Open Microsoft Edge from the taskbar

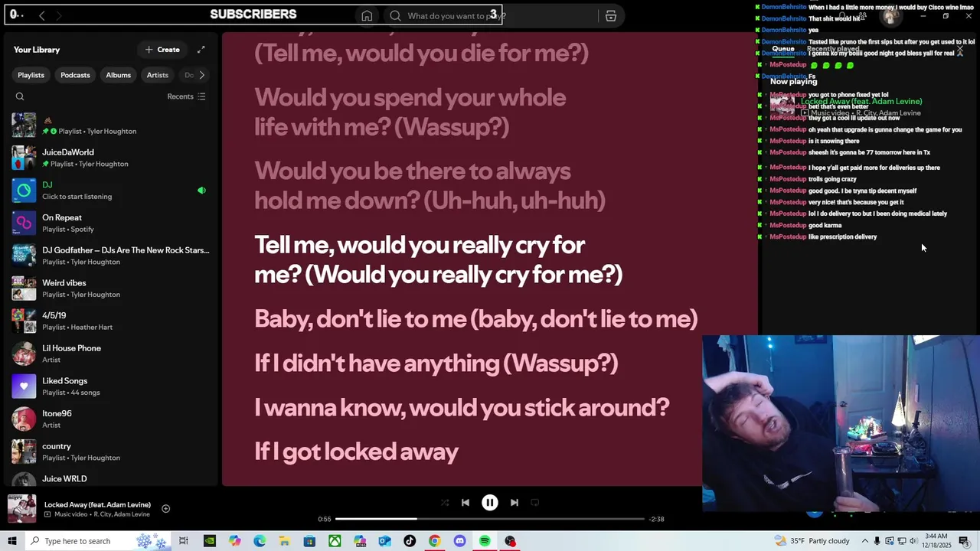[260, 541]
